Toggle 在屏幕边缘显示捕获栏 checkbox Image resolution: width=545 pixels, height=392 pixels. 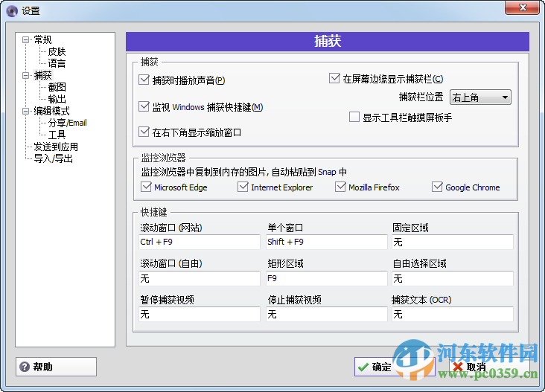coord(334,78)
